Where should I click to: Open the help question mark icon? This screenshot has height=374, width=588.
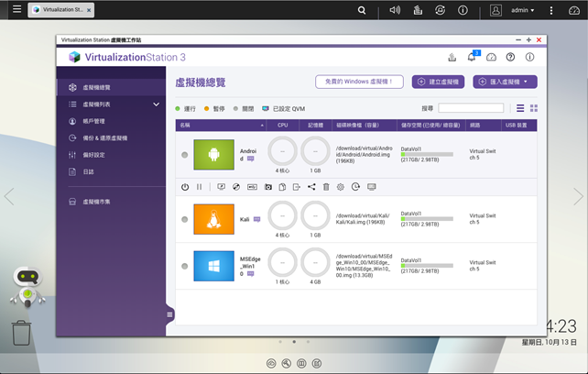tap(510, 57)
